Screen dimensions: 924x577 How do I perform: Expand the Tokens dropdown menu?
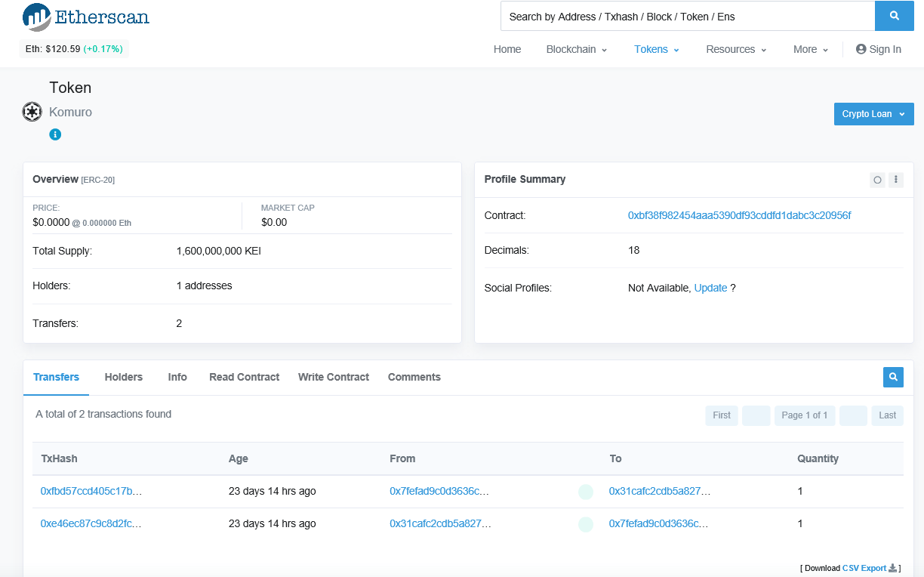[x=657, y=49]
